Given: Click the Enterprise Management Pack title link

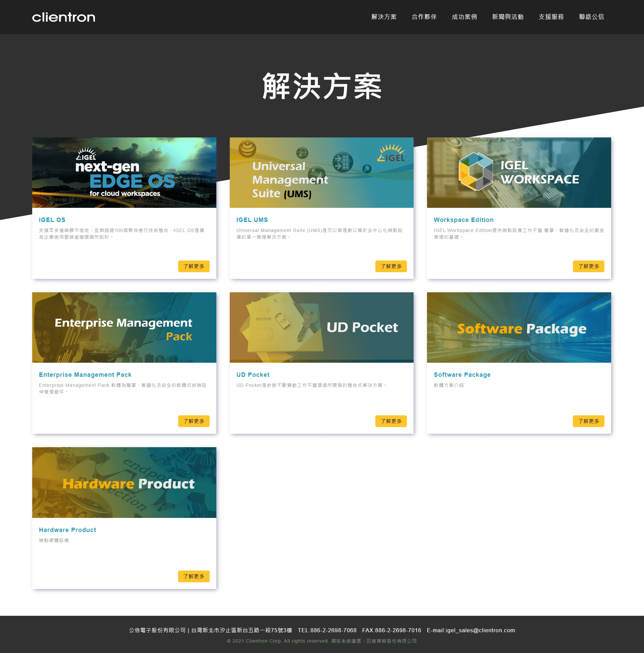Looking at the screenshot, I should (x=85, y=374).
